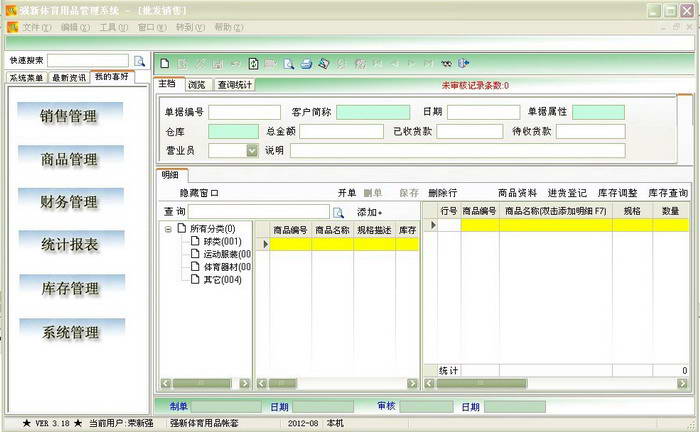Click 删除行 button
Viewport: 700px width, 432px height.
tap(442, 193)
